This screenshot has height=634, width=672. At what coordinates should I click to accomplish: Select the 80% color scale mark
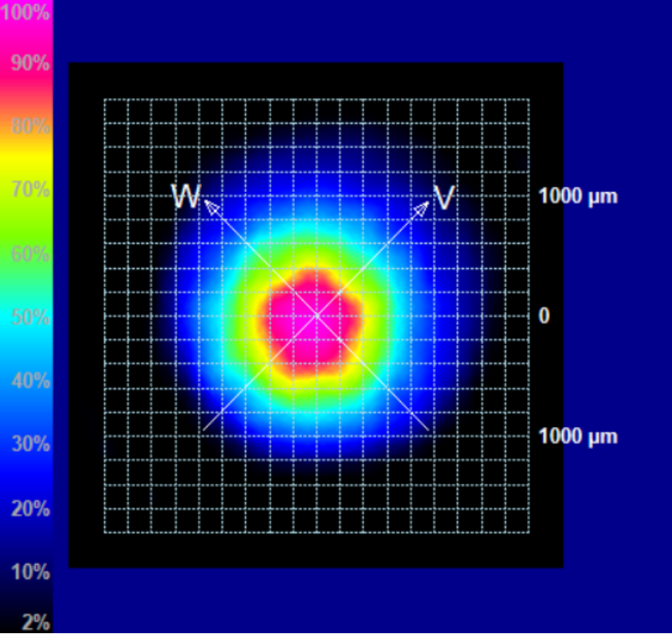[x=30, y=127]
